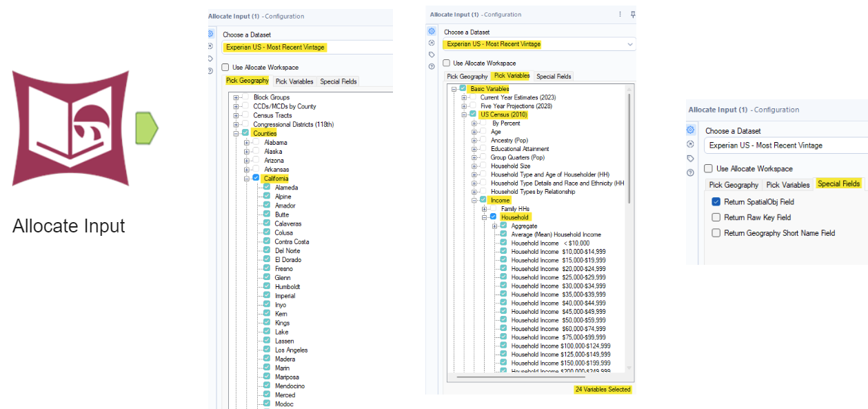
Task: Select Pick Geography tab in left panel
Action: (x=248, y=81)
